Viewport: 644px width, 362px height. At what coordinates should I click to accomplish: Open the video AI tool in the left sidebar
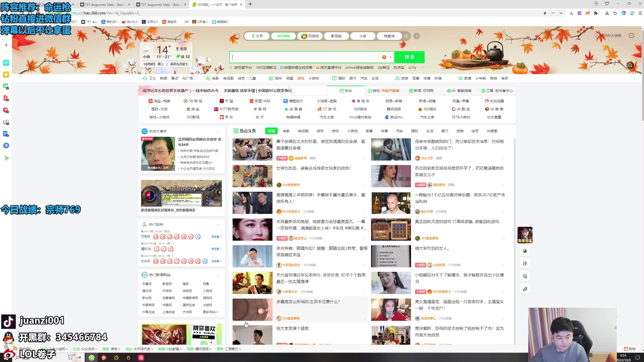pos(6,110)
